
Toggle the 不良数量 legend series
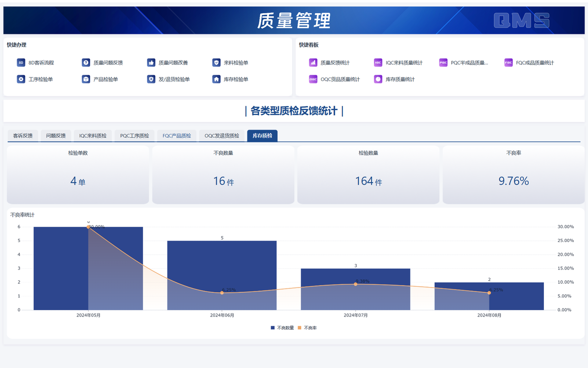point(282,328)
